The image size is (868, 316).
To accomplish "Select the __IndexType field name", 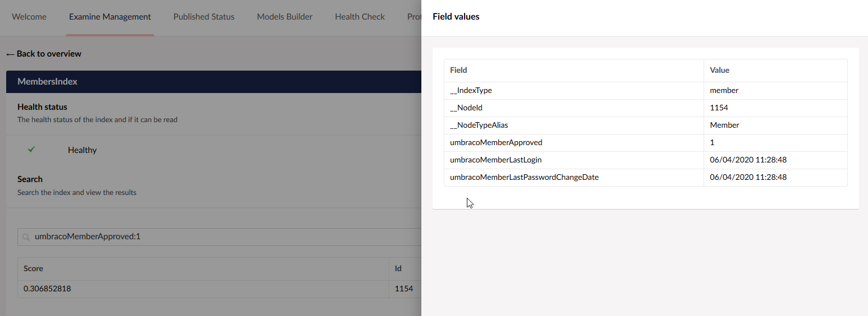I will pyautogui.click(x=471, y=90).
